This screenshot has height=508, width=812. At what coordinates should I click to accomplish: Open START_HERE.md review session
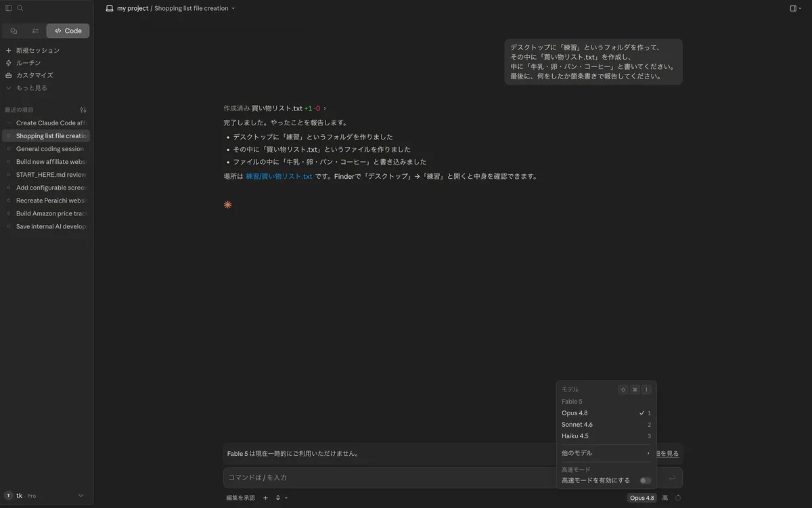tap(46, 175)
